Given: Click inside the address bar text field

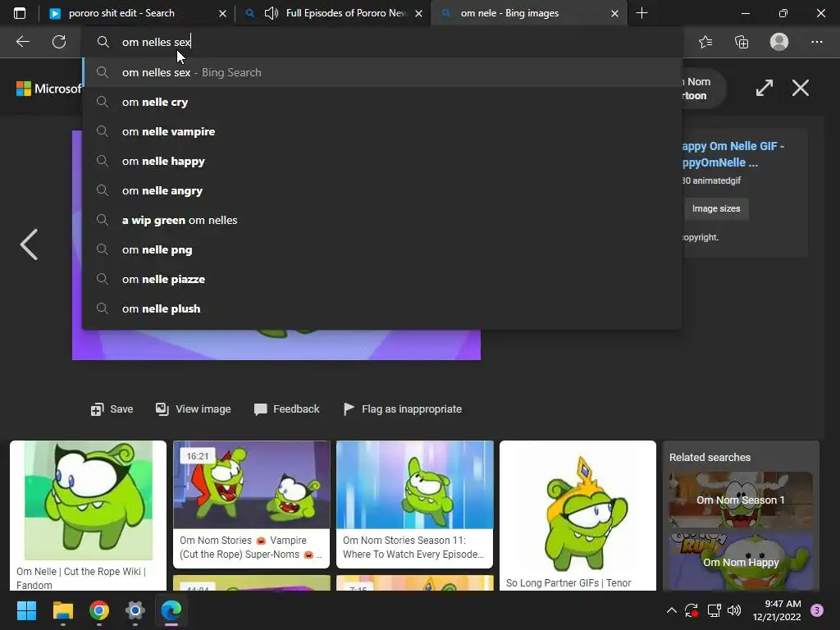Looking at the screenshot, I should (x=382, y=42).
